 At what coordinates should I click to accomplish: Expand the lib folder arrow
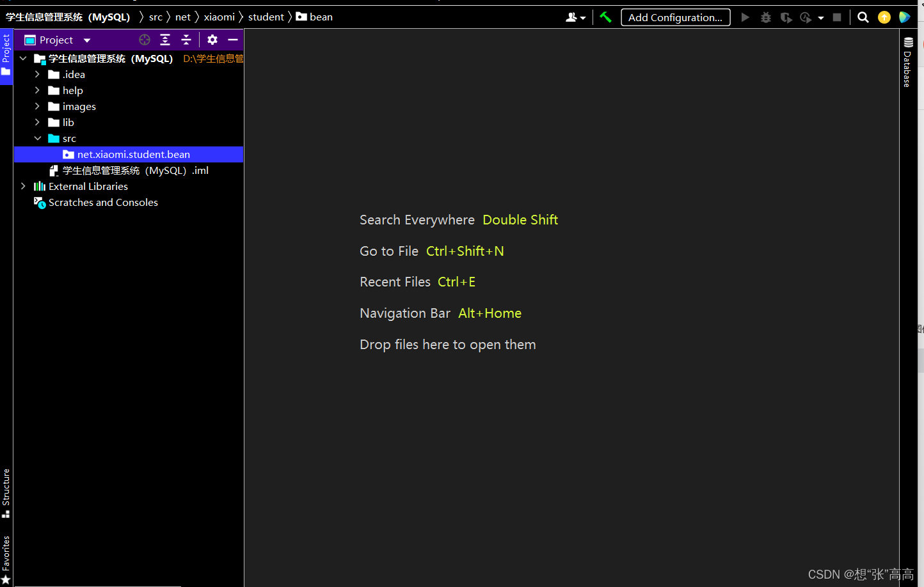37,122
